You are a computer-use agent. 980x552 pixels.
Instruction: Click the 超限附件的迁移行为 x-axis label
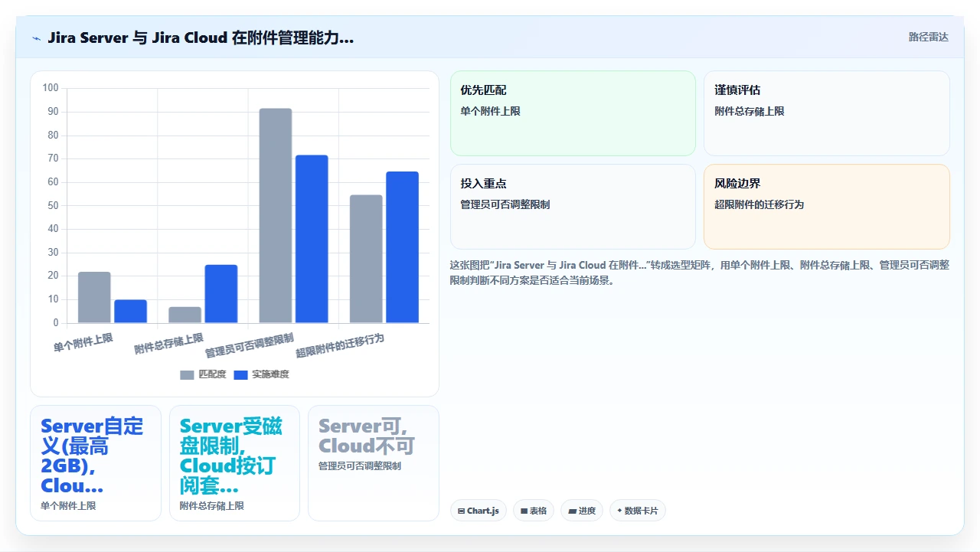(x=340, y=345)
